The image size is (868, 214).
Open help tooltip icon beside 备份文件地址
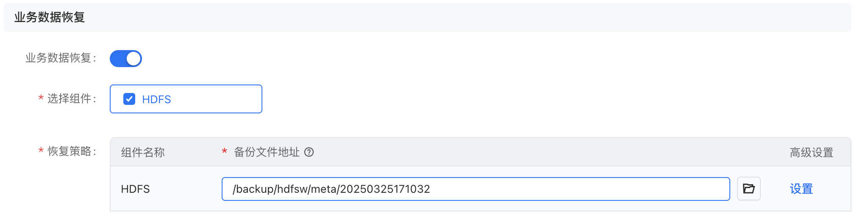tap(309, 152)
